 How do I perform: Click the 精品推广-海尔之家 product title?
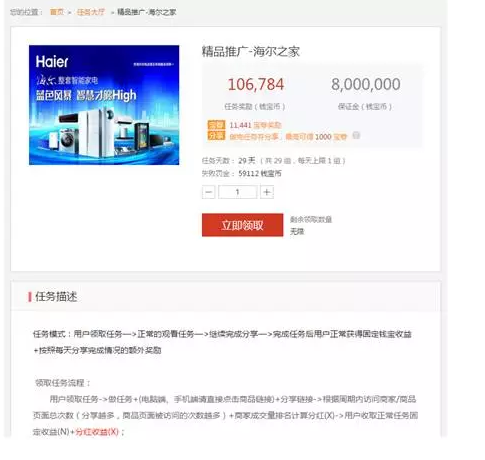click(251, 52)
